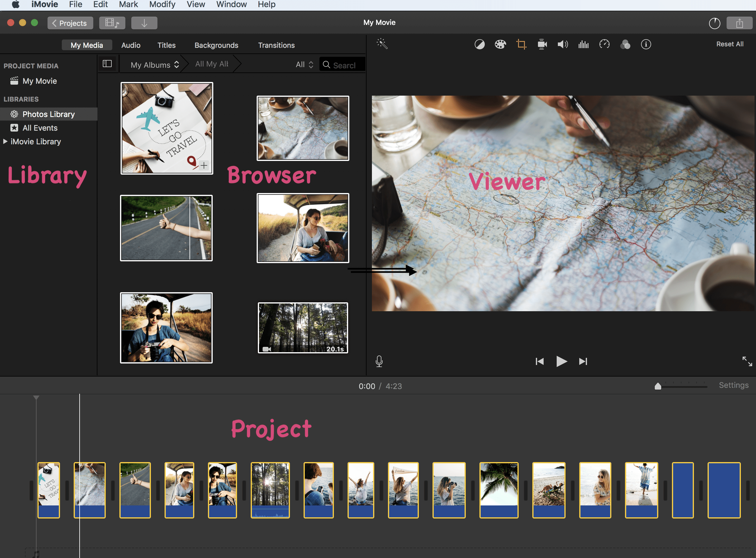Skip to the next clip

[x=583, y=361]
